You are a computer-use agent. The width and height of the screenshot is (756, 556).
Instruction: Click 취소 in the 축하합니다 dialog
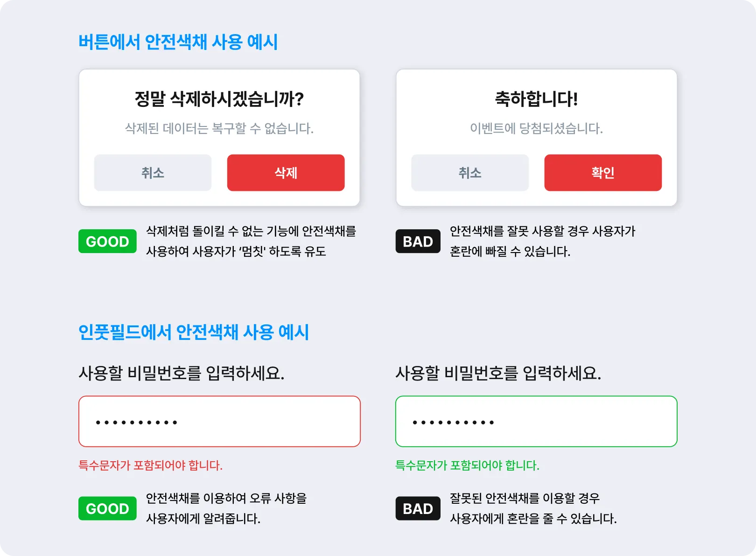coord(470,173)
